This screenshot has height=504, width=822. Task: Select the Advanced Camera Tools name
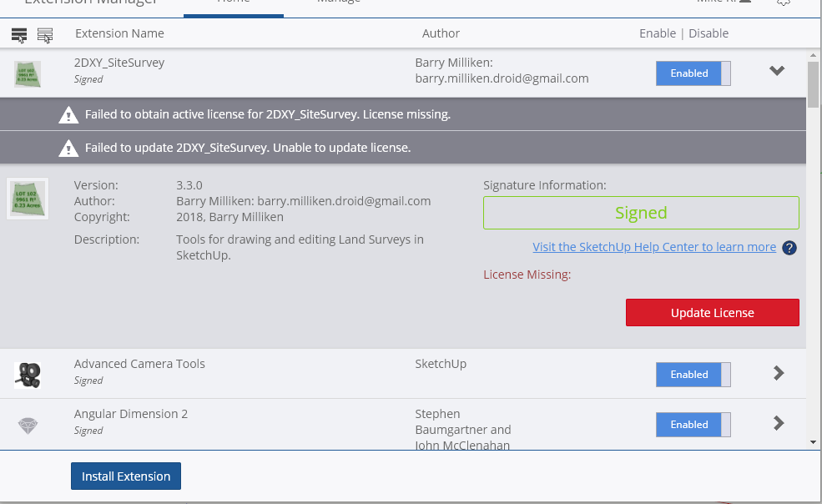(139, 364)
